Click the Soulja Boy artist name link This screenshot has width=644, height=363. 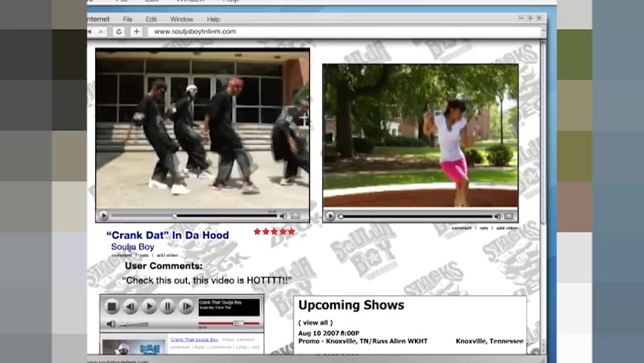click(133, 247)
